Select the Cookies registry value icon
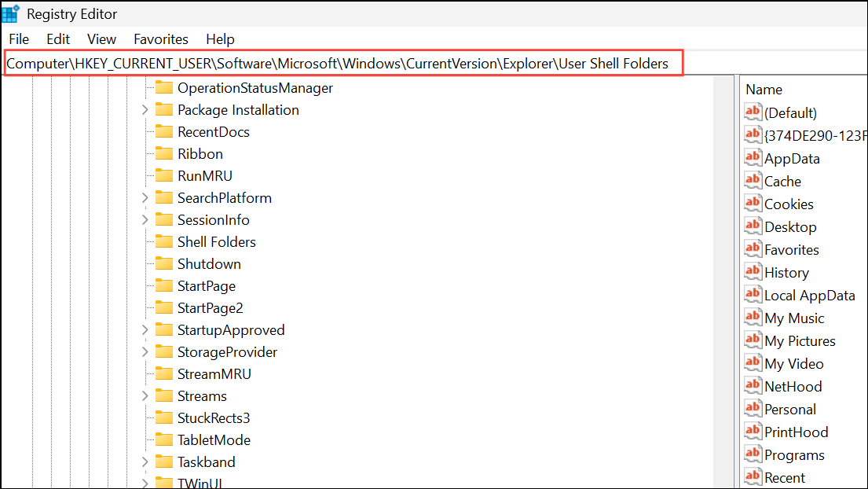 753,204
